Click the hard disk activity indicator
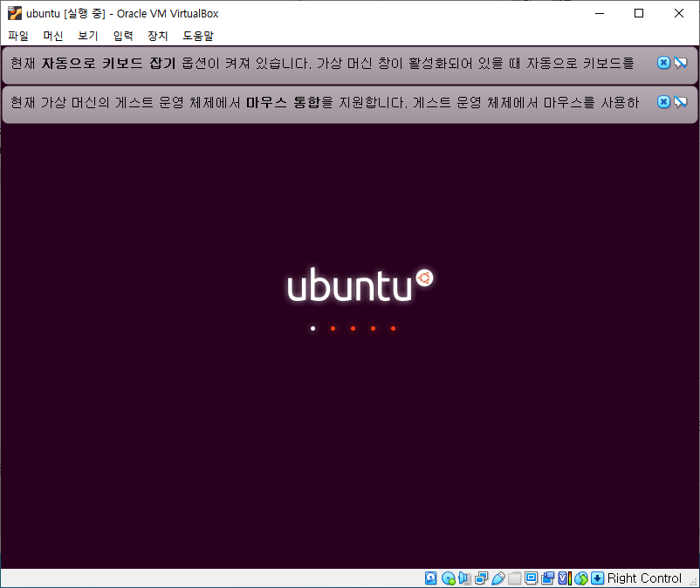This screenshot has height=588, width=700. point(431,578)
